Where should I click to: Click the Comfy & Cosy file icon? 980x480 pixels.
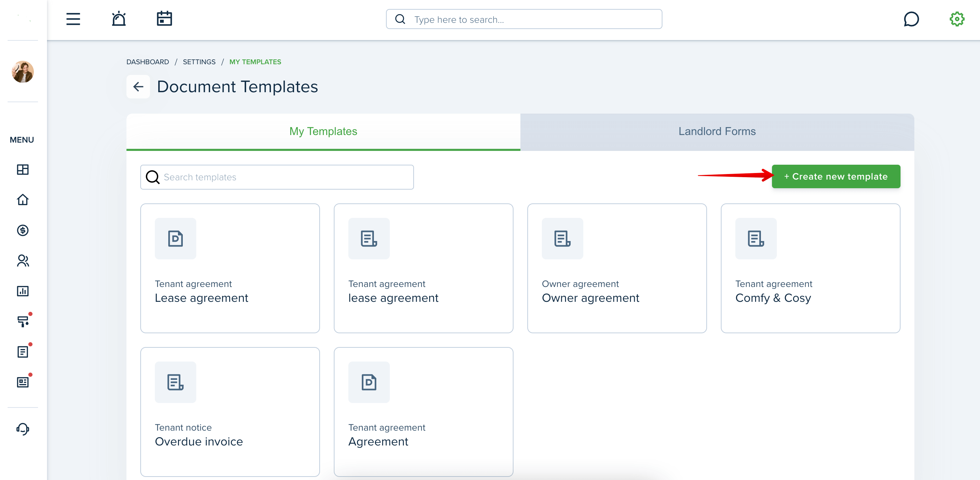point(756,239)
